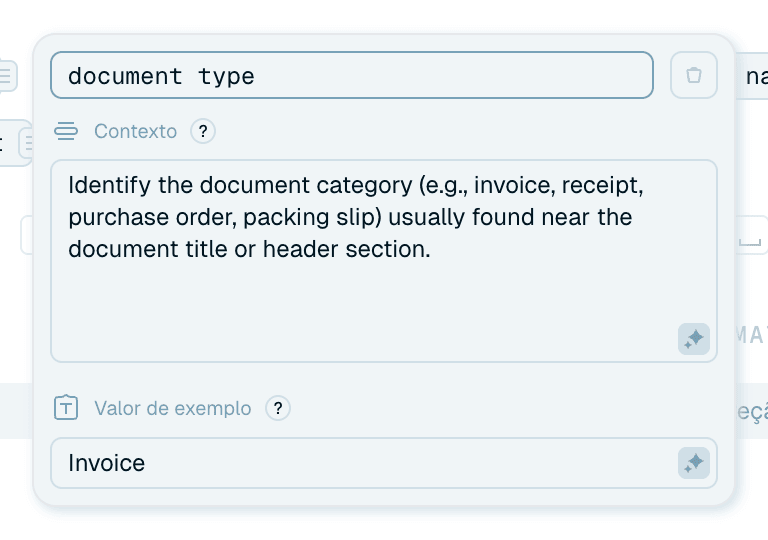Place cursor on the word "Identify"

tap(109, 185)
